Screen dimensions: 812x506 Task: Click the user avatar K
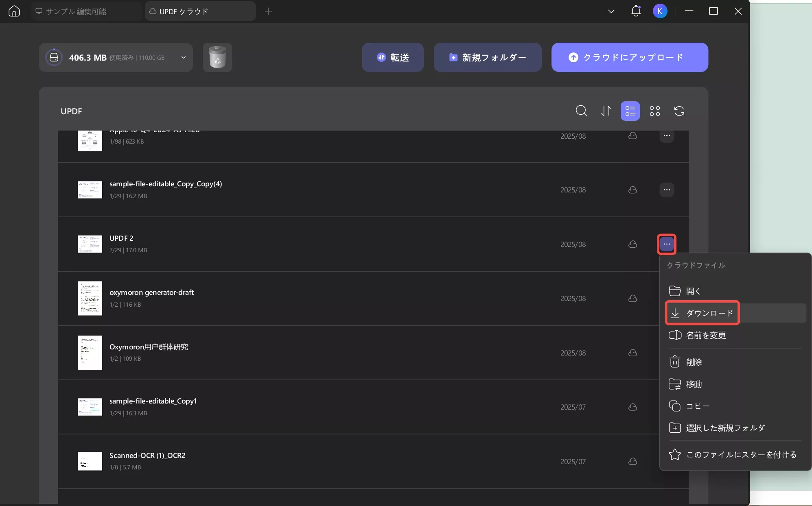(660, 11)
